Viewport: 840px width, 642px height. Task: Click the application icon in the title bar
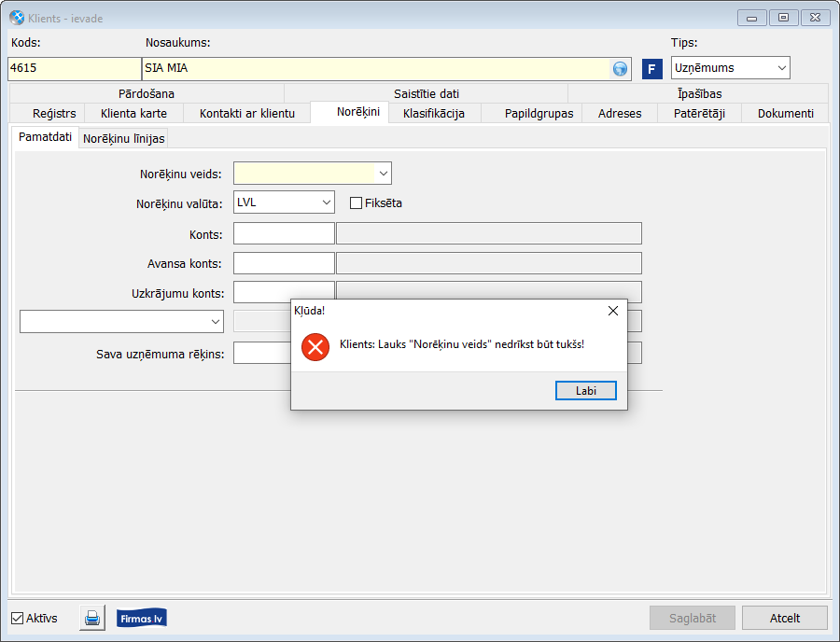17,18
